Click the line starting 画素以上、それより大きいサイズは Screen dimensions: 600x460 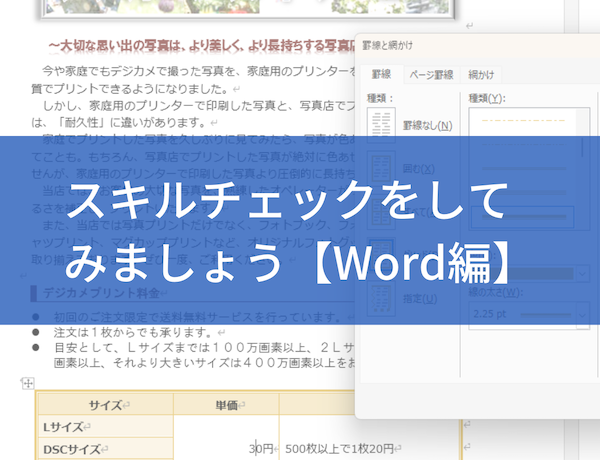pyautogui.click(x=204, y=363)
